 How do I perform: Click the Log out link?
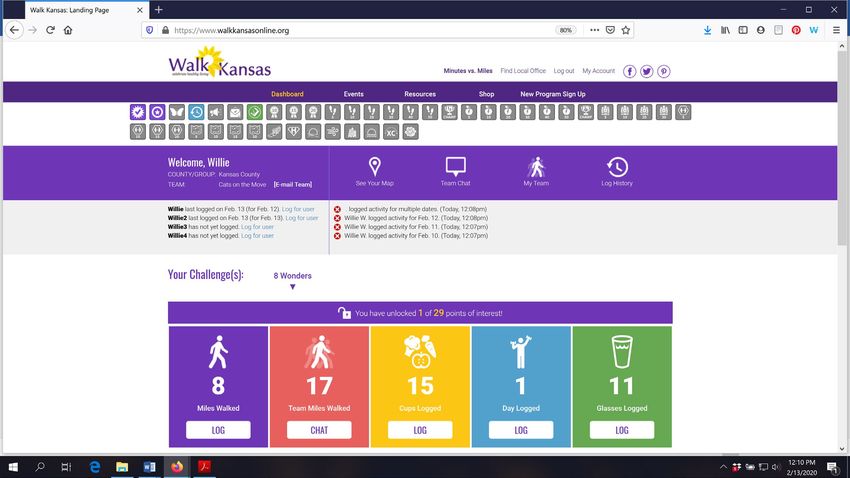pyautogui.click(x=564, y=71)
